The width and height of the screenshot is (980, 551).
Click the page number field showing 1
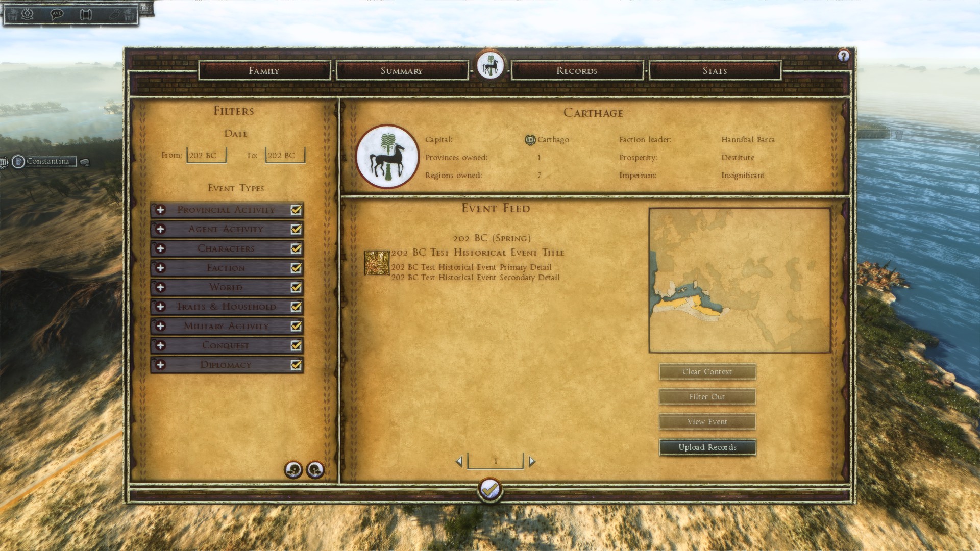(496, 461)
